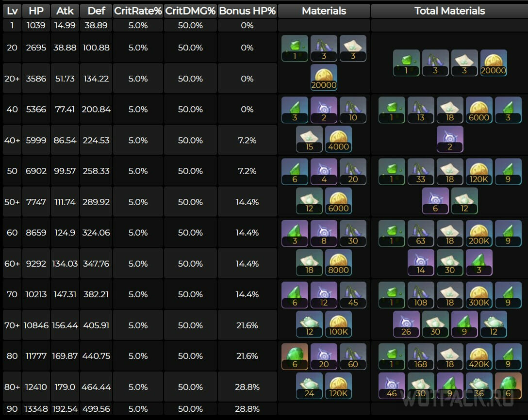Click the flower icon with count 63
The height and width of the screenshot is (420, 528).
coord(421,233)
